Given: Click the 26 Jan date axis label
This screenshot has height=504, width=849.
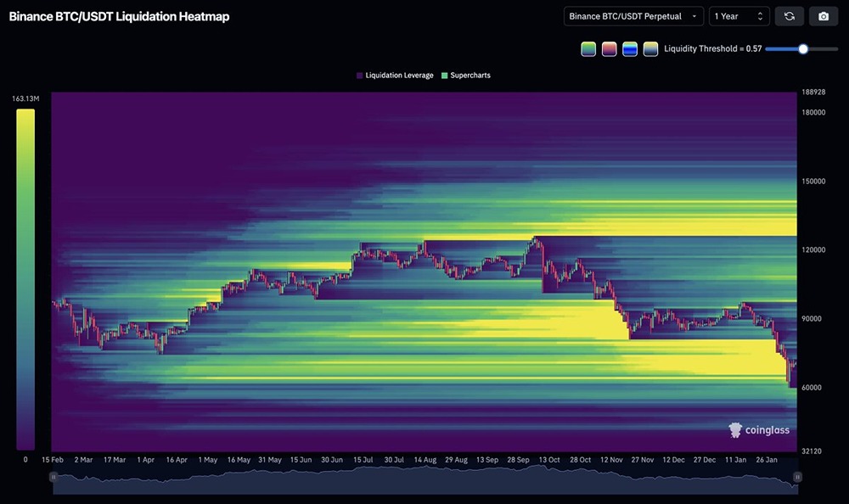Looking at the screenshot, I should point(767,460).
